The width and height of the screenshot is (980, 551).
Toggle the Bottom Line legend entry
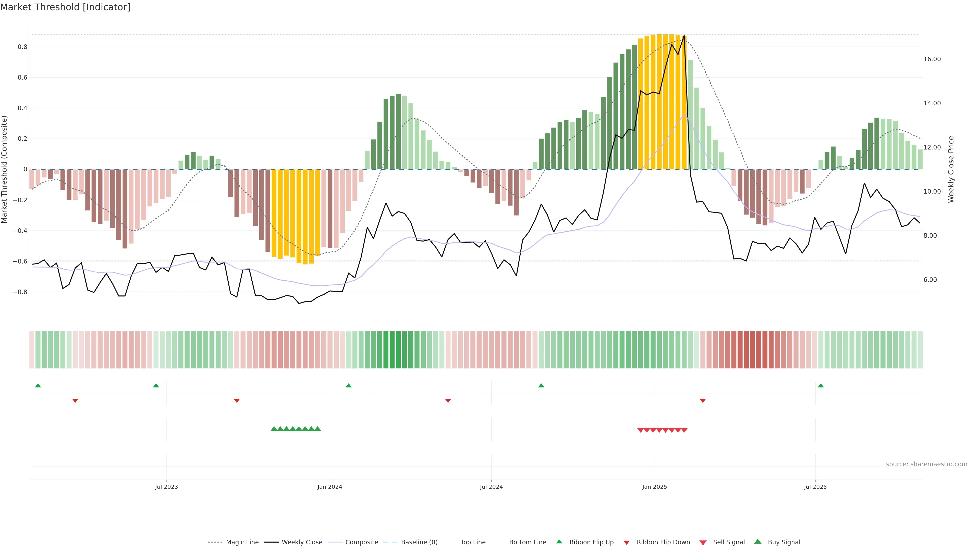coord(527,542)
